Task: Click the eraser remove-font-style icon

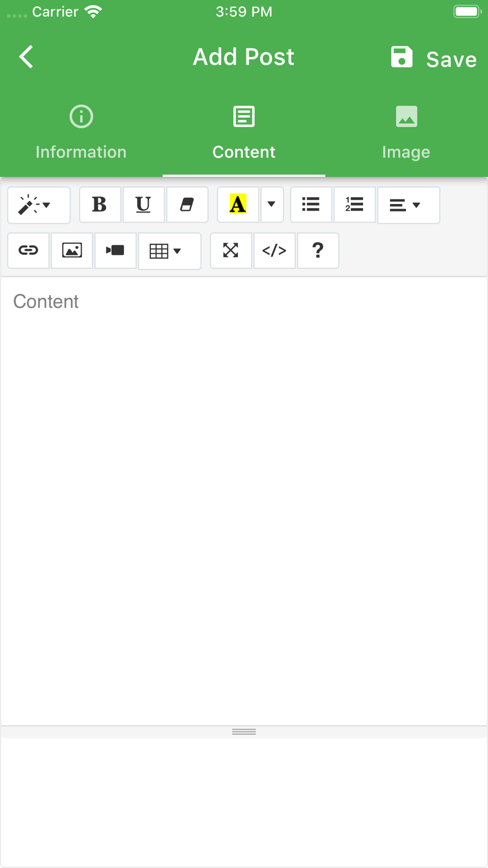Action: point(187,205)
